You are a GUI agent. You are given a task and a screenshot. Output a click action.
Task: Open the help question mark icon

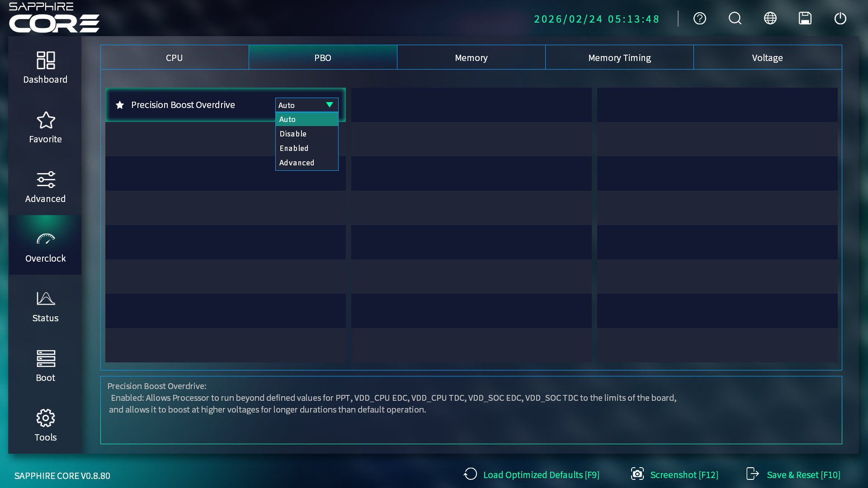(699, 19)
